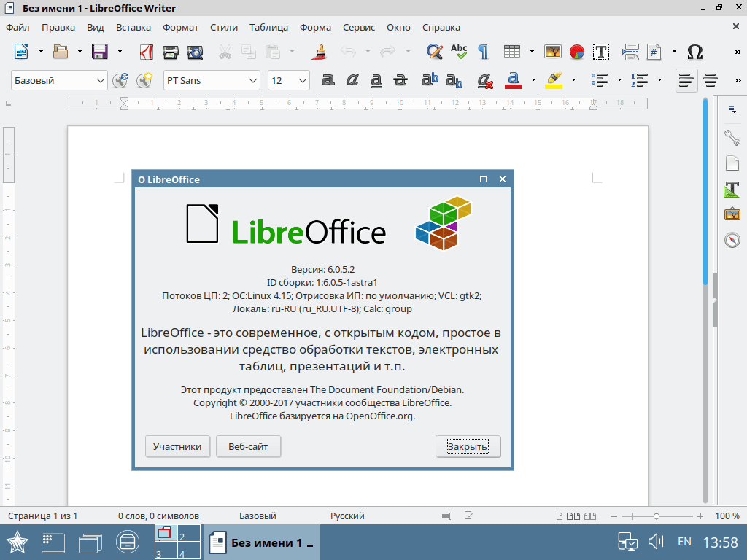747x560 pixels.
Task: Click the Insert Chart icon
Action: (x=576, y=52)
